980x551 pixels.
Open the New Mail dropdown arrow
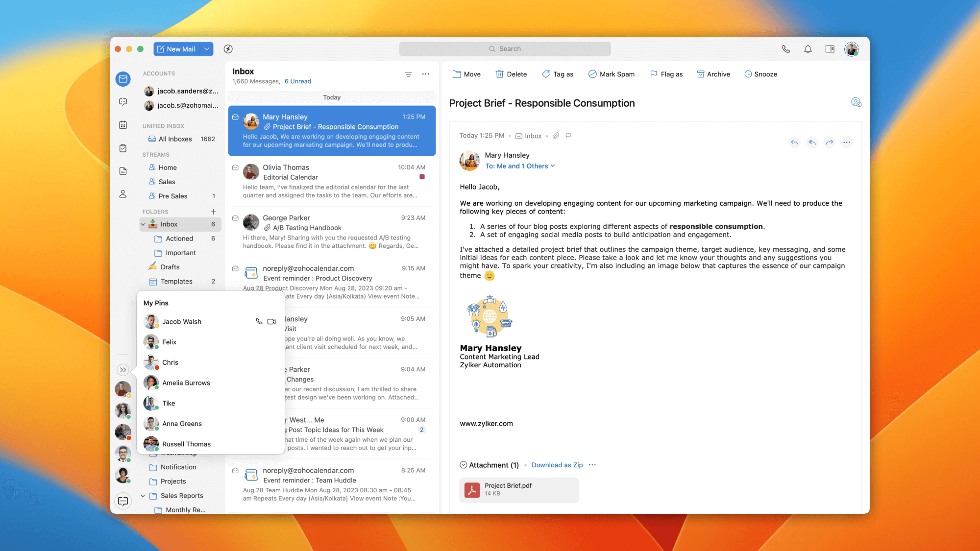(x=207, y=49)
